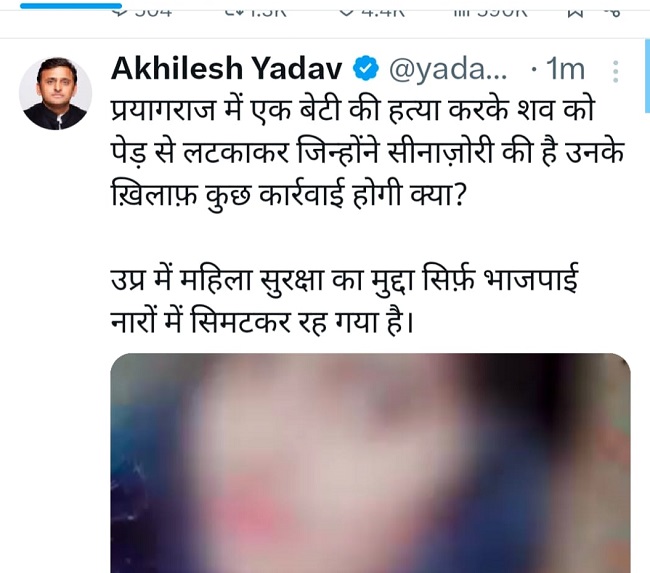Open the Akhilesh Yadav display name link

point(226,70)
